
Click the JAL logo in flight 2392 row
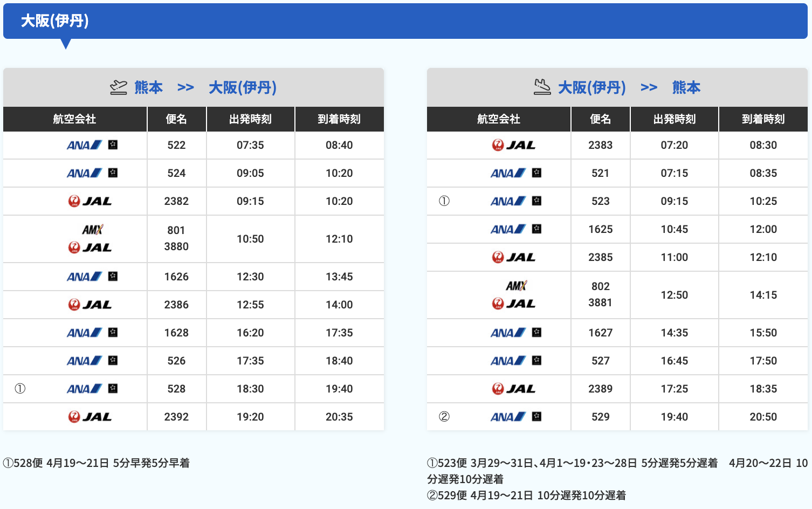point(90,417)
